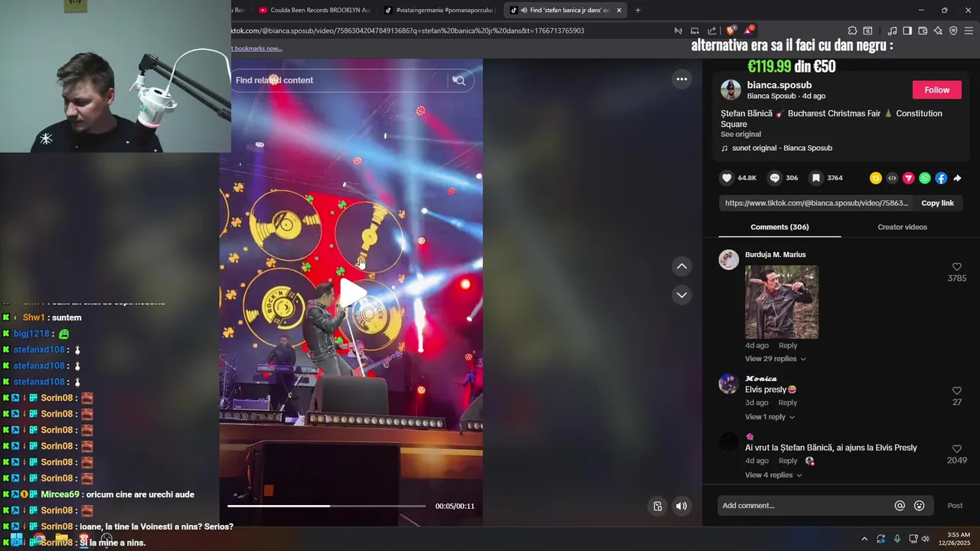
Task: Post the comment with the Post button
Action: 955,506
